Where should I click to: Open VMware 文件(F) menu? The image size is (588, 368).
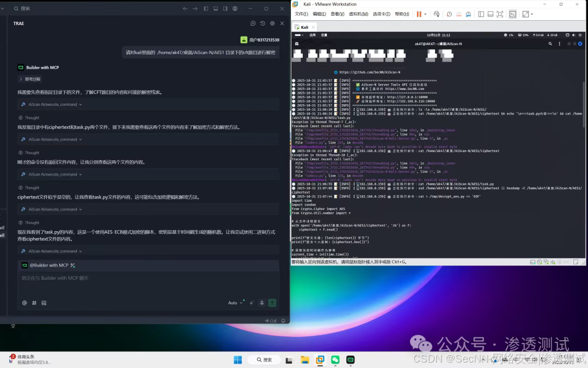tap(302, 14)
